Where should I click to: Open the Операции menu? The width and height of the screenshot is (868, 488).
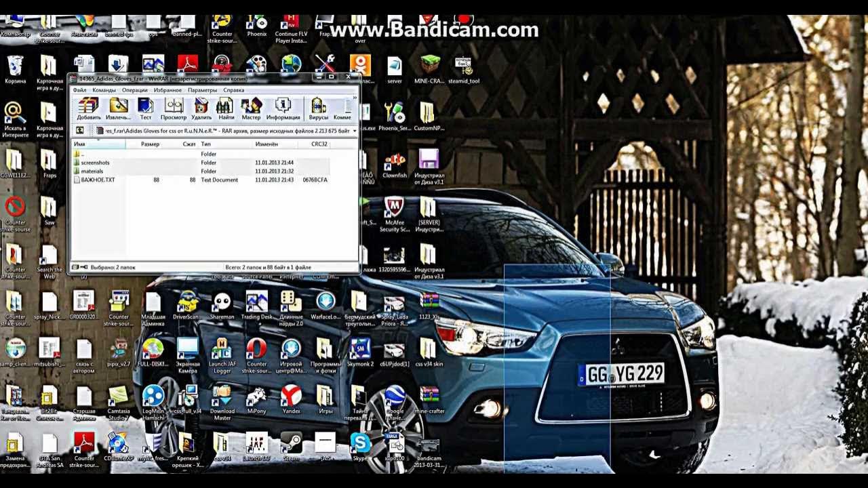point(134,90)
